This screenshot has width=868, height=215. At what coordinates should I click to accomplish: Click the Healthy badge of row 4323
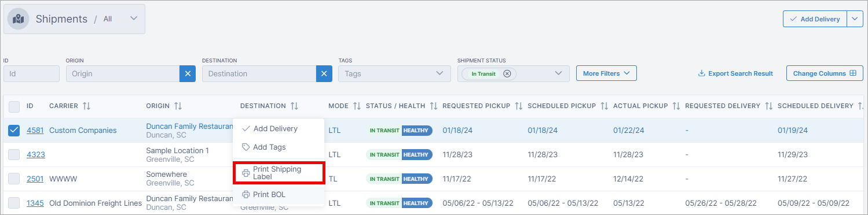click(417, 155)
